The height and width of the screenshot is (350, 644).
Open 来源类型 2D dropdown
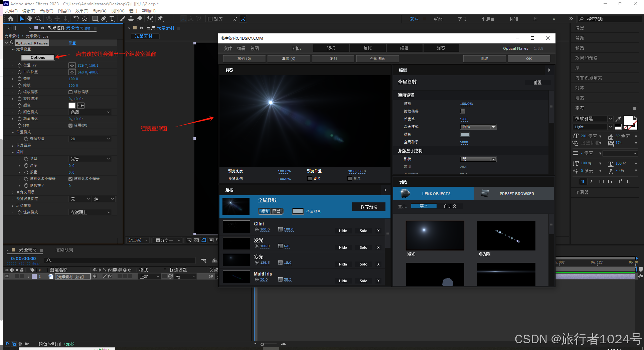point(90,139)
